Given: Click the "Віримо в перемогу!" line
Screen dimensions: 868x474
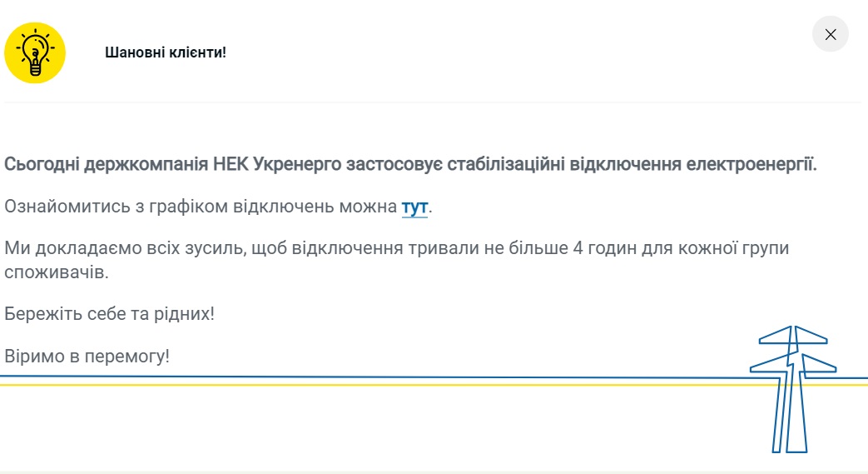Looking at the screenshot, I should 87,356.
